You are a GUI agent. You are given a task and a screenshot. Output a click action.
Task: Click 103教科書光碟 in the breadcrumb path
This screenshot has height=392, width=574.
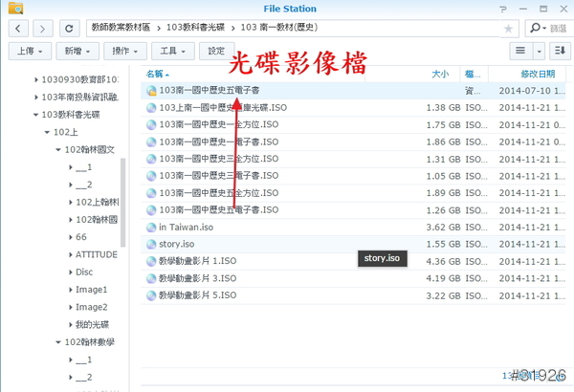click(x=190, y=29)
